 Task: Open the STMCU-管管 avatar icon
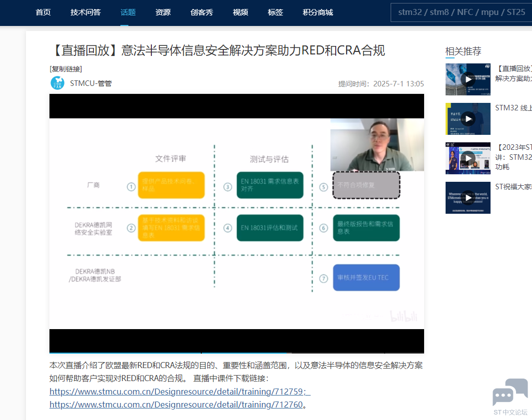pyautogui.click(x=57, y=83)
